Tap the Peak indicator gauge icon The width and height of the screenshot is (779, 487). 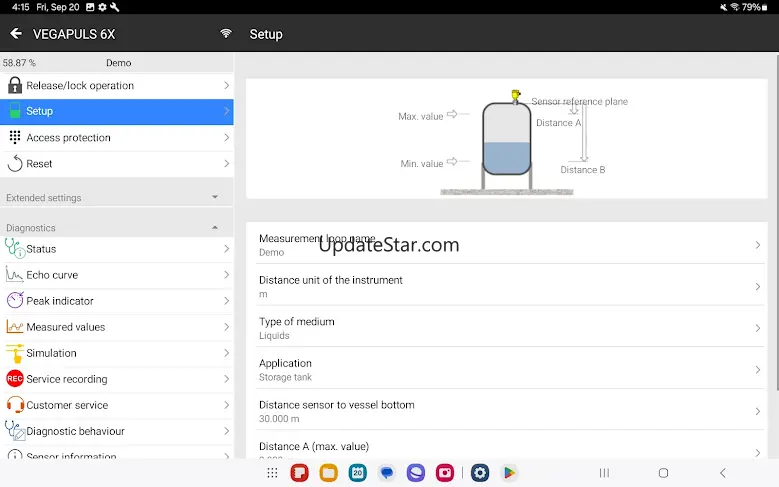[x=15, y=300]
